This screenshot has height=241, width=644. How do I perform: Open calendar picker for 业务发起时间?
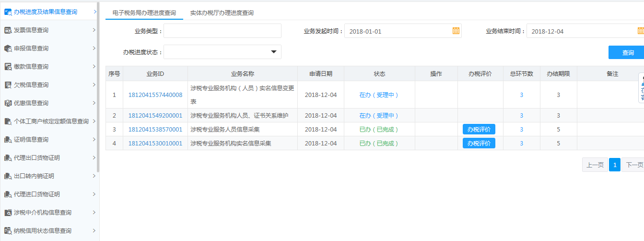pos(456,31)
